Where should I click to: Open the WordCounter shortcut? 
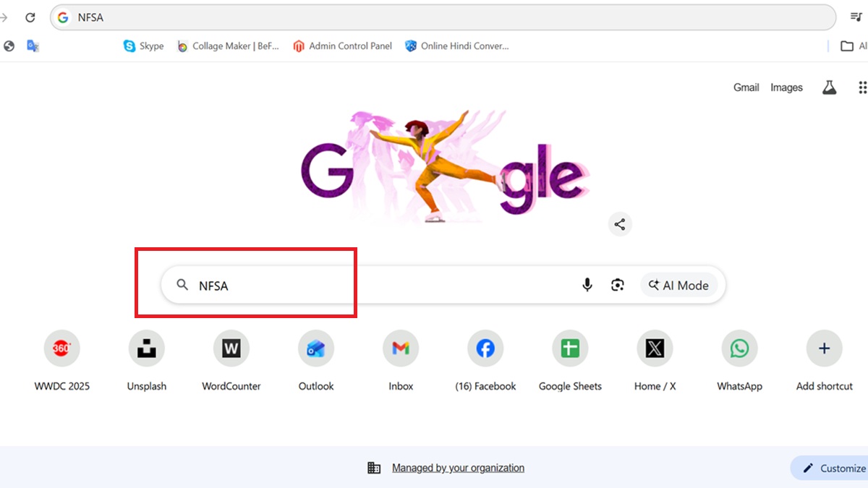(x=231, y=349)
